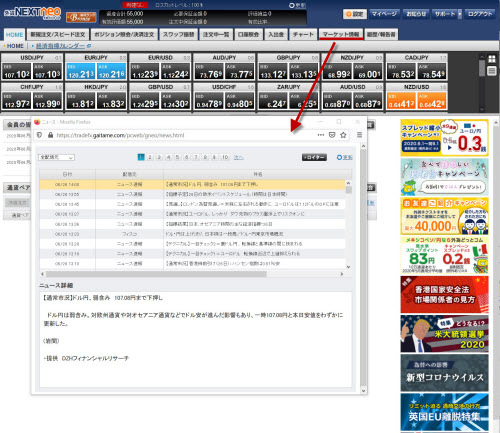This screenshot has width=500, height=433.
Task: Click the NEXTneo logo
Action: pyautogui.click(x=33, y=13)
